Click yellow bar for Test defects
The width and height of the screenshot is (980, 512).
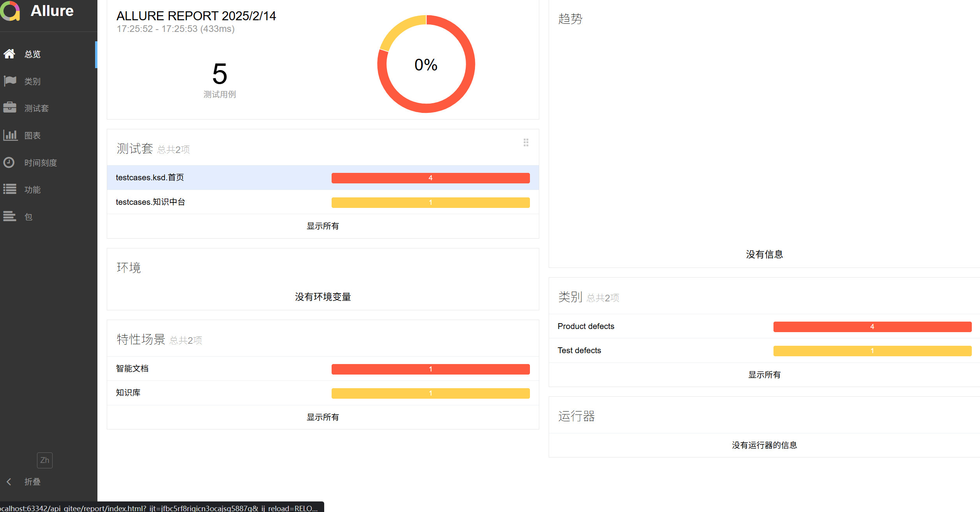tap(872, 351)
